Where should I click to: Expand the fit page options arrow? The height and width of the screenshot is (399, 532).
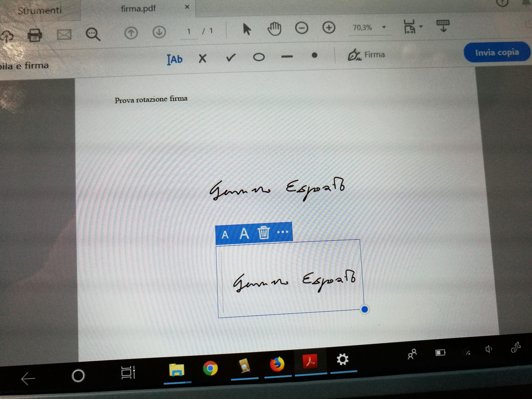point(421,26)
